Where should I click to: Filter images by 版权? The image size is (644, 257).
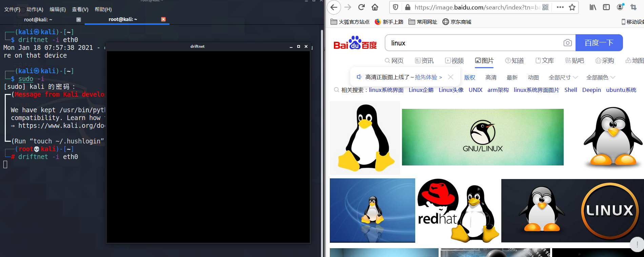(470, 78)
